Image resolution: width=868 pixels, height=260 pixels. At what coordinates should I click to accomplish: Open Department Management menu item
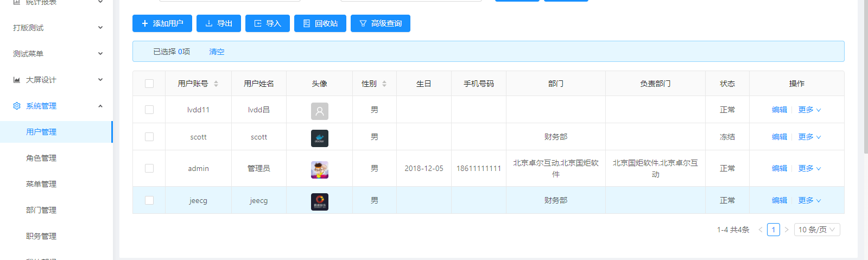click(x=41, y=210)
